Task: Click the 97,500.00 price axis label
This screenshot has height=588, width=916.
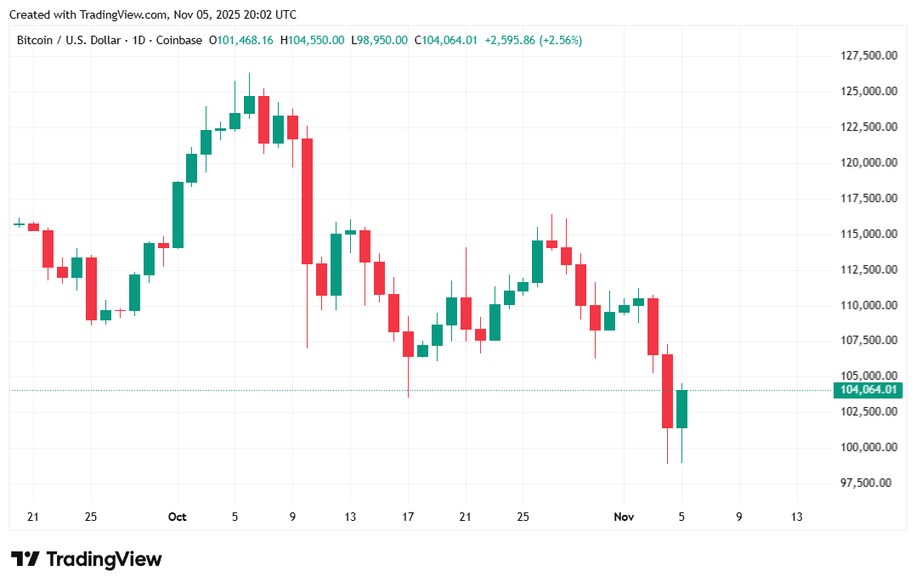Action: (x=866, y=483)
